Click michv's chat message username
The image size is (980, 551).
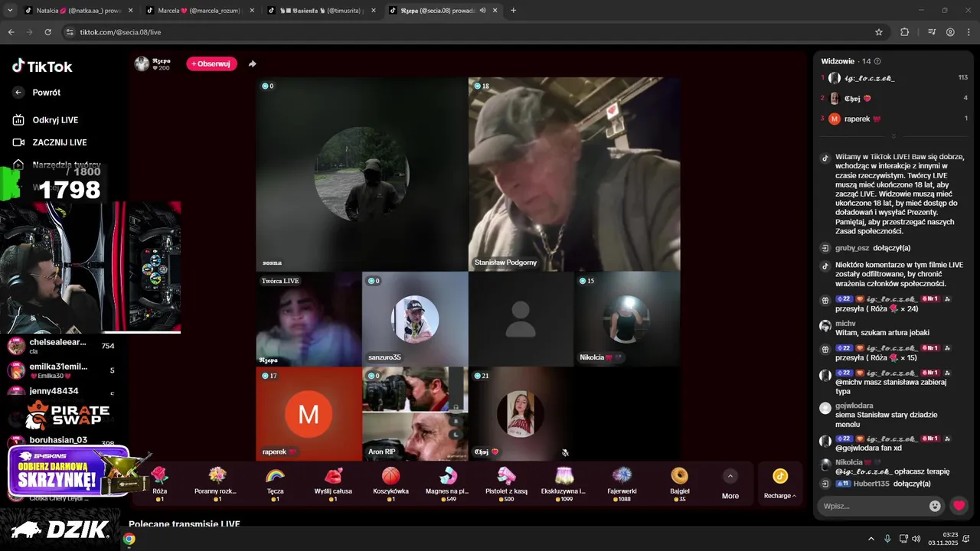click(845, 324)
